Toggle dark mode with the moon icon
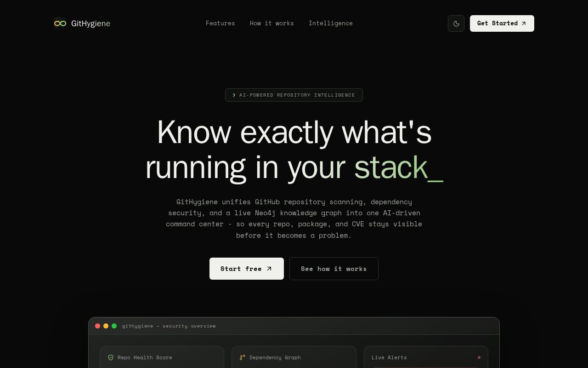 [456, 23]
